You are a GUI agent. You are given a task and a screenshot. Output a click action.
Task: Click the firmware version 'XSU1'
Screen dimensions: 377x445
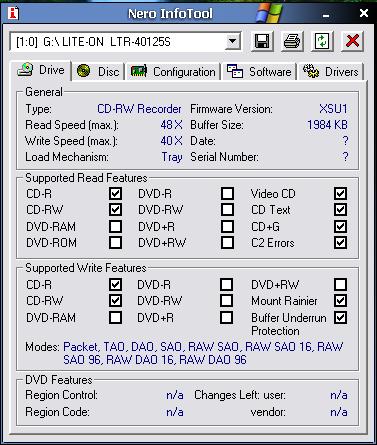pos(333,109)
